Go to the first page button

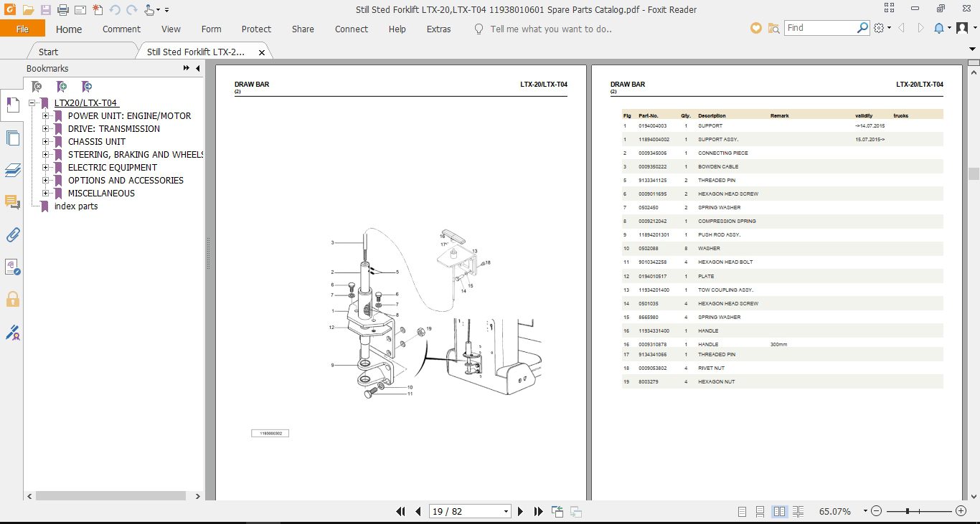click(401, 511)
